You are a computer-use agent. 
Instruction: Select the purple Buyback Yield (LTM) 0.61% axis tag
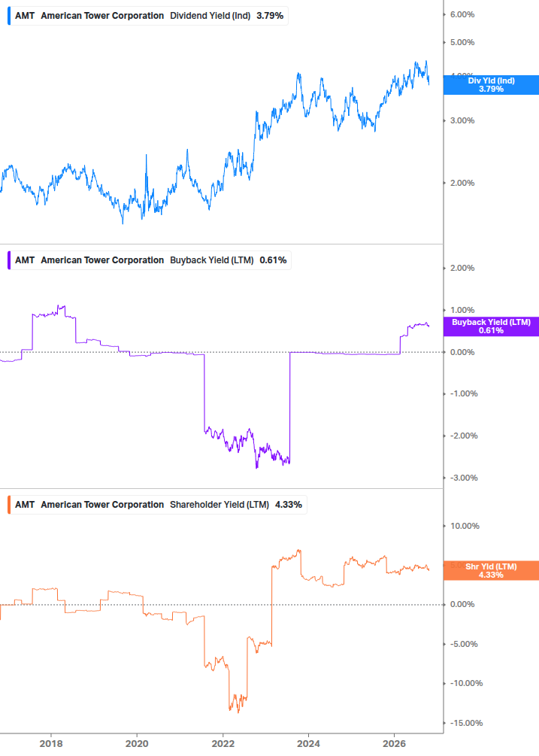pyautogui.click(x=491, y=326)
